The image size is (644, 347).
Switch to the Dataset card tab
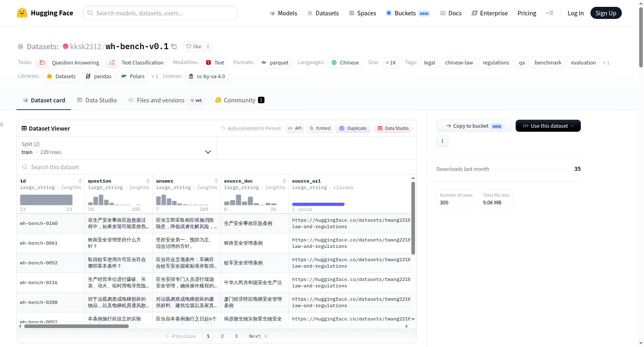(x=43, y=100)
